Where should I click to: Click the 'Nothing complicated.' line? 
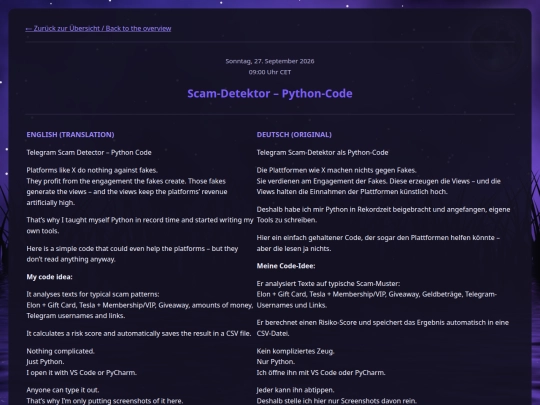pos(61,351)
